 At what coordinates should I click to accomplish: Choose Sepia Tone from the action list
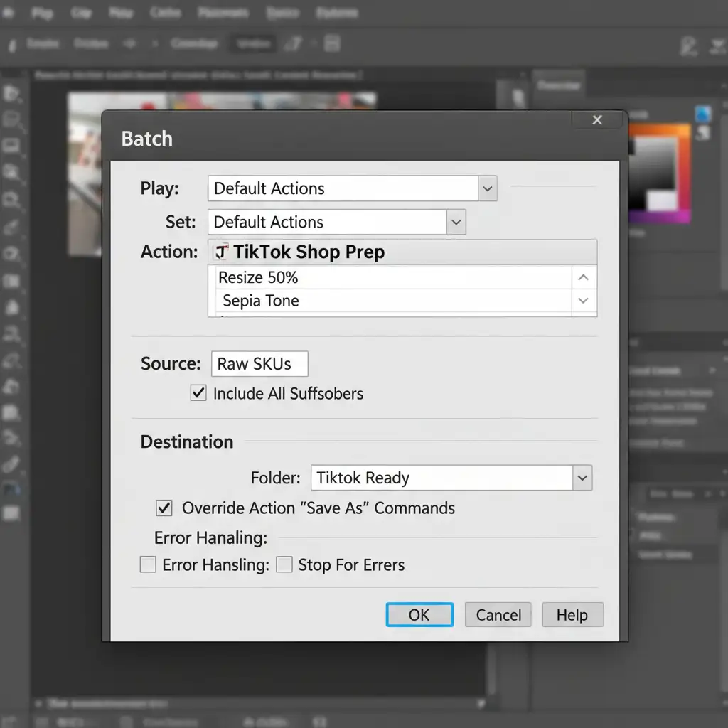261,301
